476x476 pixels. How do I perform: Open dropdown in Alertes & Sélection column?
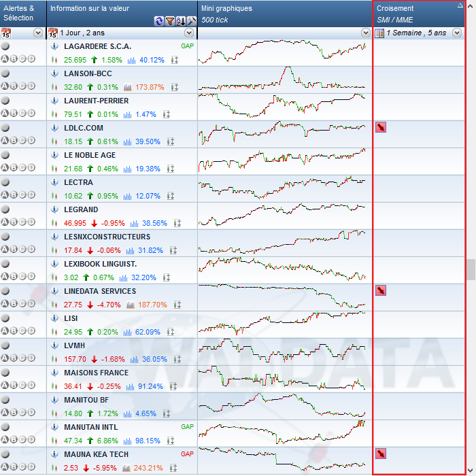pos(38,33)
